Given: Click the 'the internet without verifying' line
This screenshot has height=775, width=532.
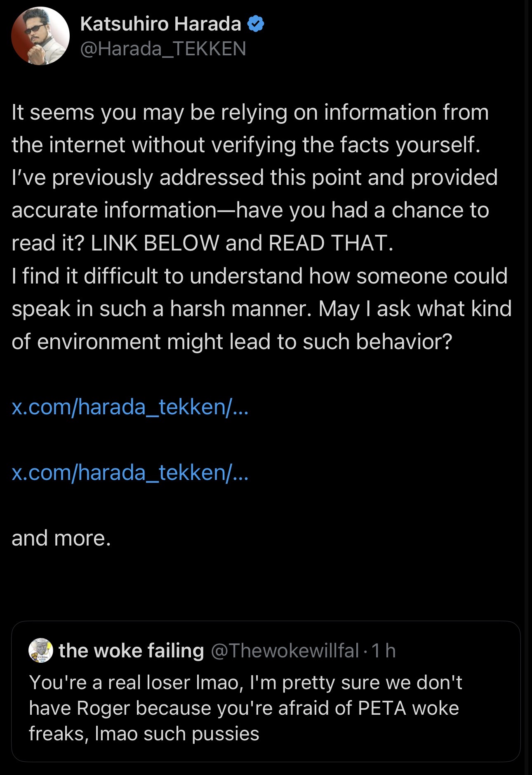Looking at the screenshot, I should tap(246, 145).
